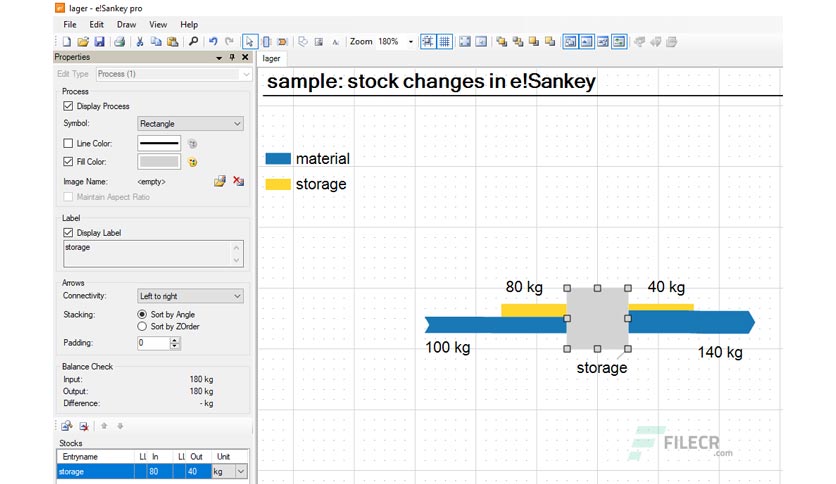Click the Save diagram icon

99,42
